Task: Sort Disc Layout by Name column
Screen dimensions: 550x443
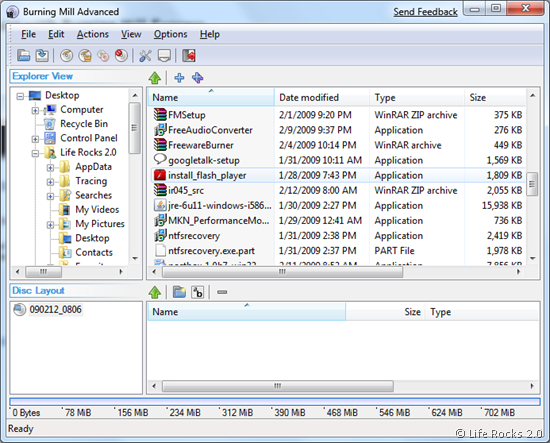Action: [x=247, y=312]
